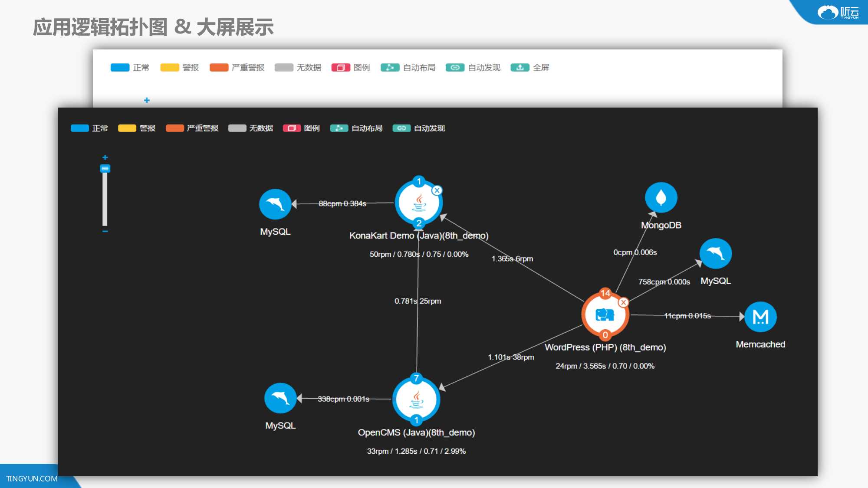This screenshot has height=488, width=868.
Task: Remove WordPress node via its X icon
Action: pos(624,302)
